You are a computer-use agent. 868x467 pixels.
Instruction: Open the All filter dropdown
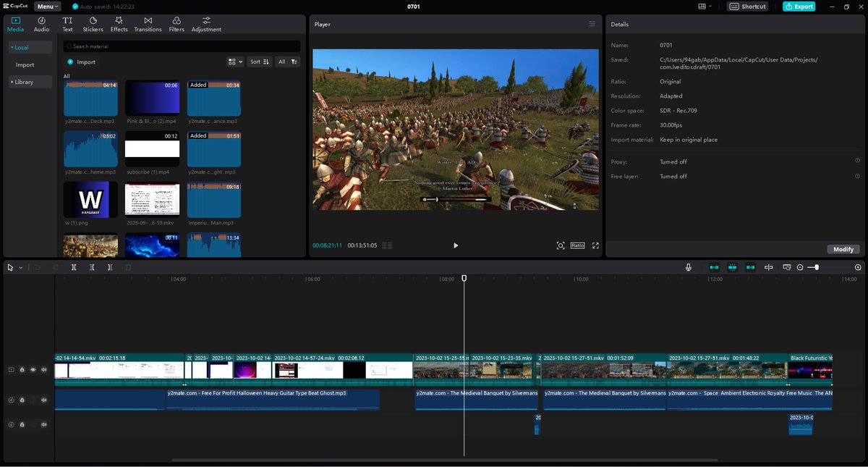[x=288, y=62]
